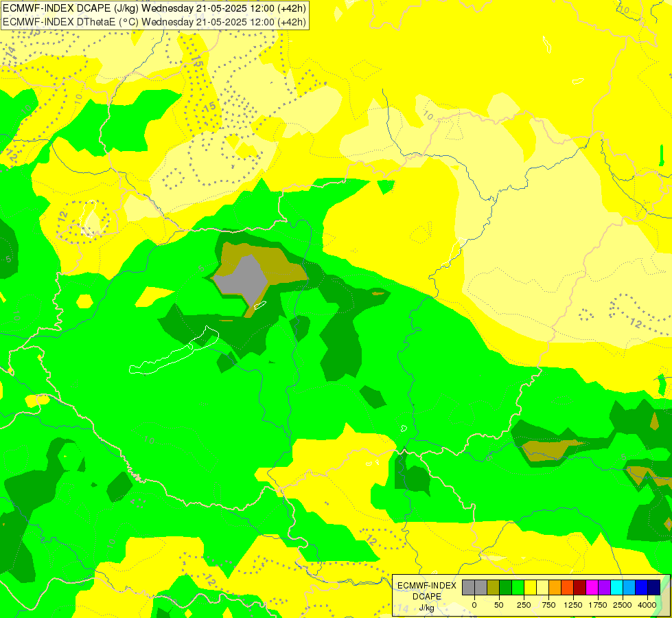
Task: Click the dark red legend swatch
Action: click(580, 587)
